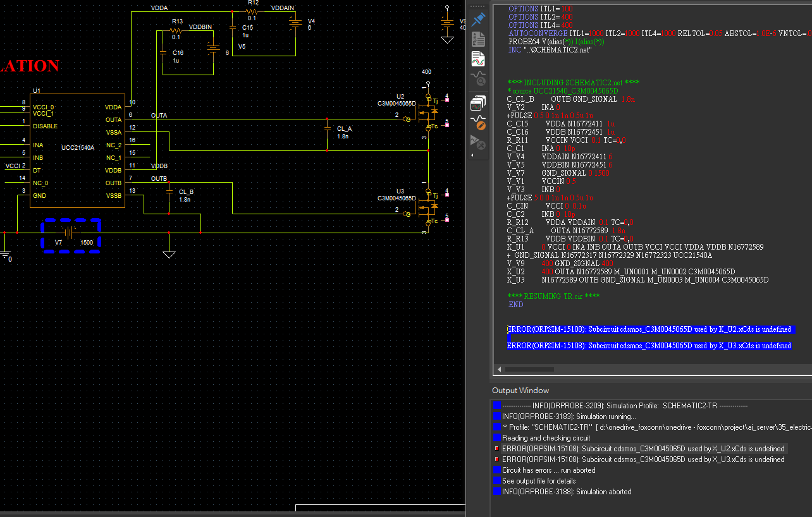Click the RESUMING TR.cir comment line
This screenshot has height=517, width=812.
pos(553,296)
